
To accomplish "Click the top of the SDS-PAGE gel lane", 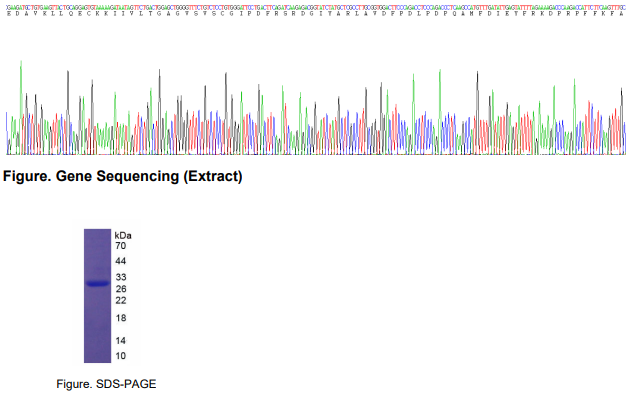I will point(98,233).
